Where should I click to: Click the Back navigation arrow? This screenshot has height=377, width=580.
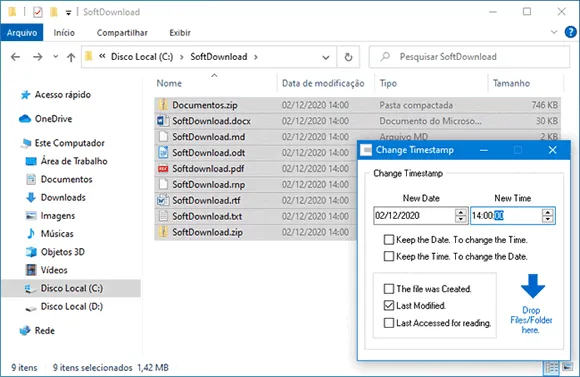[x=16, y=57]
